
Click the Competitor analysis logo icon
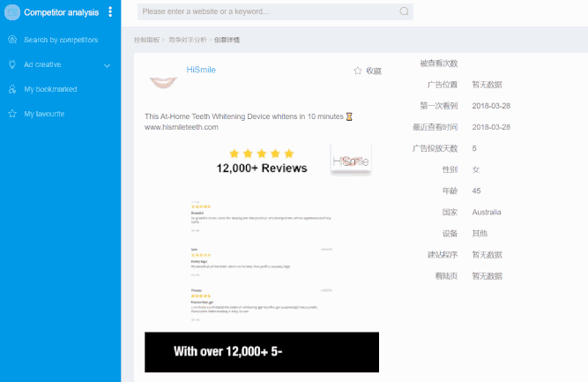[12, 12]
